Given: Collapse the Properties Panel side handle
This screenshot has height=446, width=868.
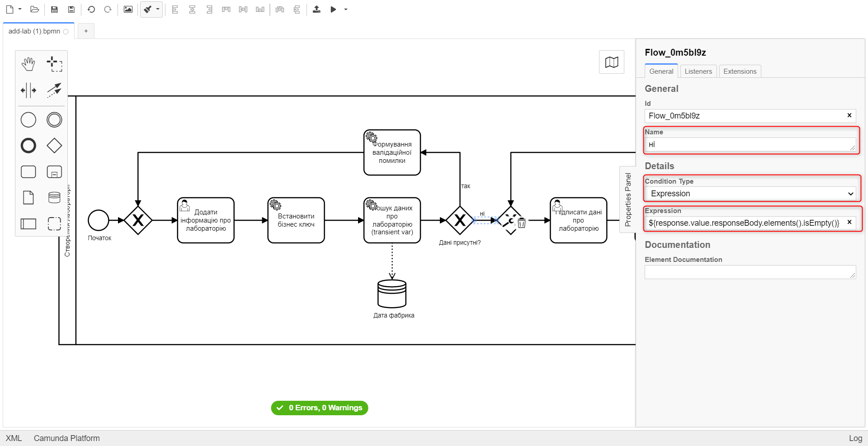Looking at the screenshot, I should point(627,199).
